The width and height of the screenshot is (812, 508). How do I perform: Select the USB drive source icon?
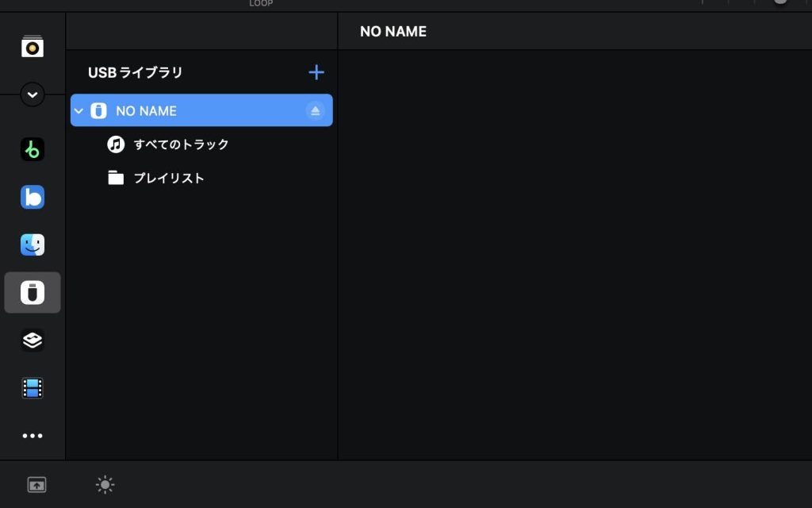(33, 293)
